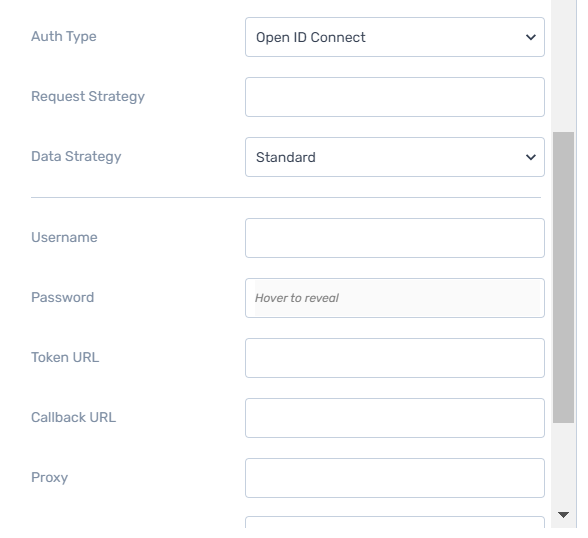
Task: Click the Password label text
Action: pyautogui.click(x=63, y=297)
